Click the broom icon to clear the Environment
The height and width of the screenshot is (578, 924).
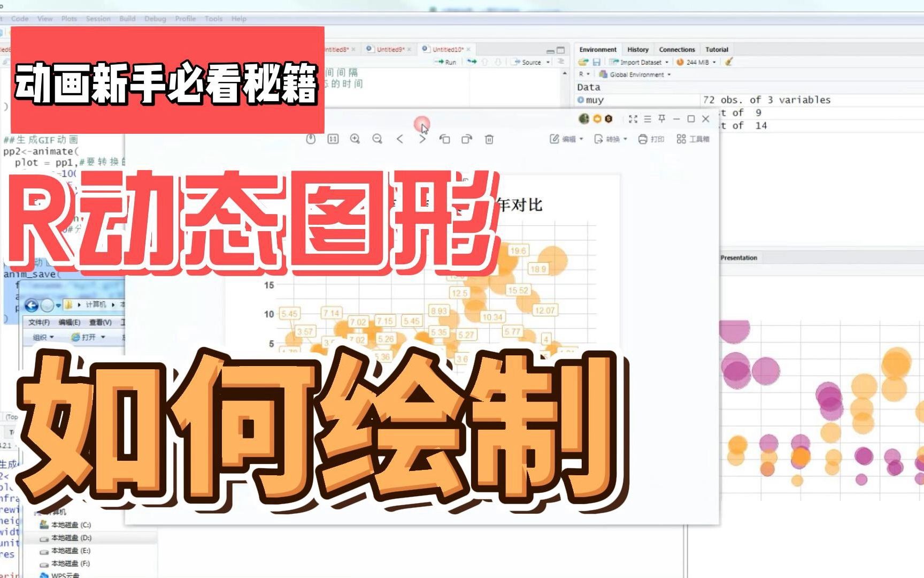click(729, 62)
